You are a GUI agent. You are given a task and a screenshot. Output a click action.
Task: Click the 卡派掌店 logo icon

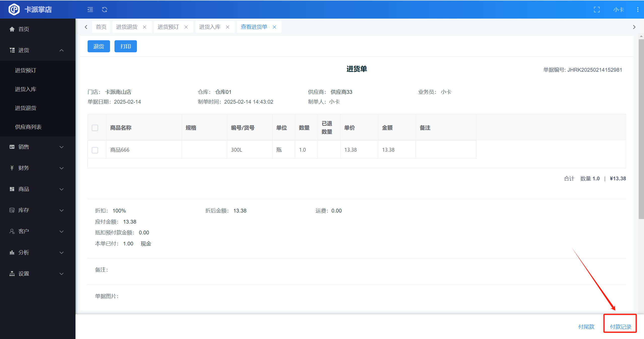[x=14, y=10]
